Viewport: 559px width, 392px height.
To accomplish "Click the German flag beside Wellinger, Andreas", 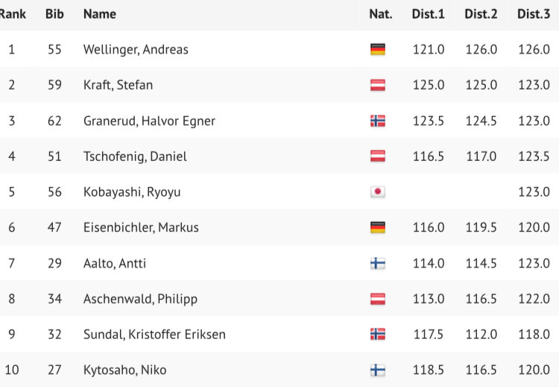I will [x=377, y=50].
